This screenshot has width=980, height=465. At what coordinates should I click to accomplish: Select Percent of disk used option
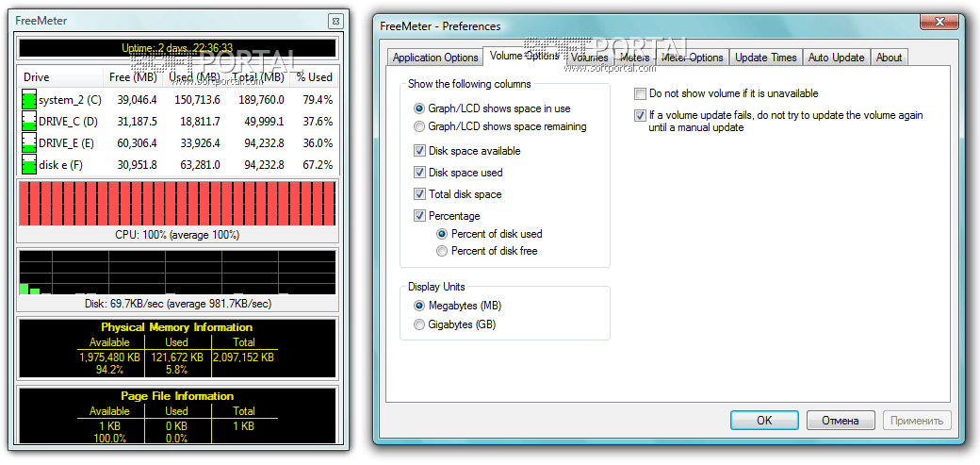pyautogui.click(x=442, y=233)
